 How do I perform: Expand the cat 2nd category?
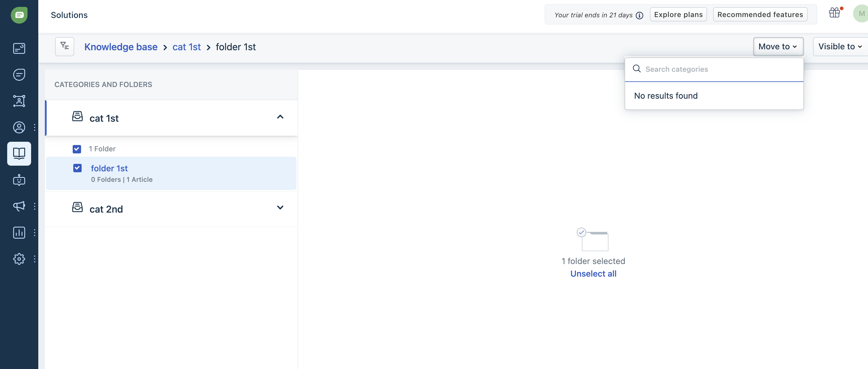point(280,208)
